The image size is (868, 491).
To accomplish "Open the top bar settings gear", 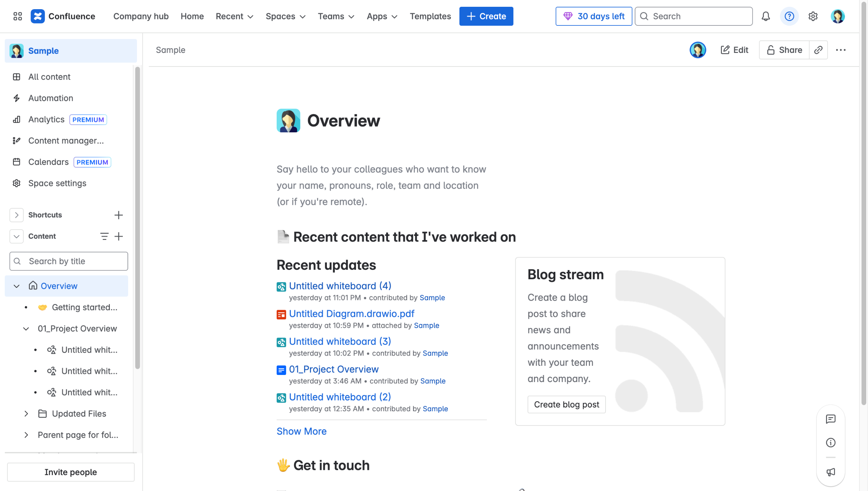I will [813, 16].
